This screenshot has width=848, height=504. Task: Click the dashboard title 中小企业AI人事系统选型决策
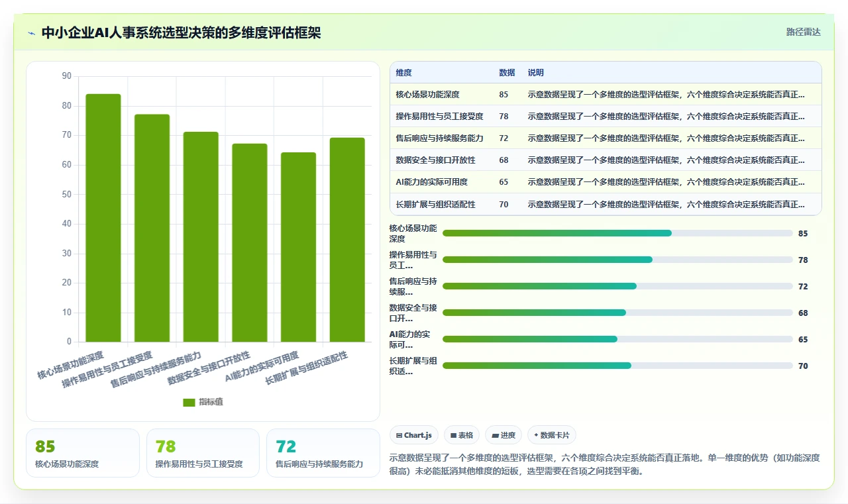tap(181, 32)
